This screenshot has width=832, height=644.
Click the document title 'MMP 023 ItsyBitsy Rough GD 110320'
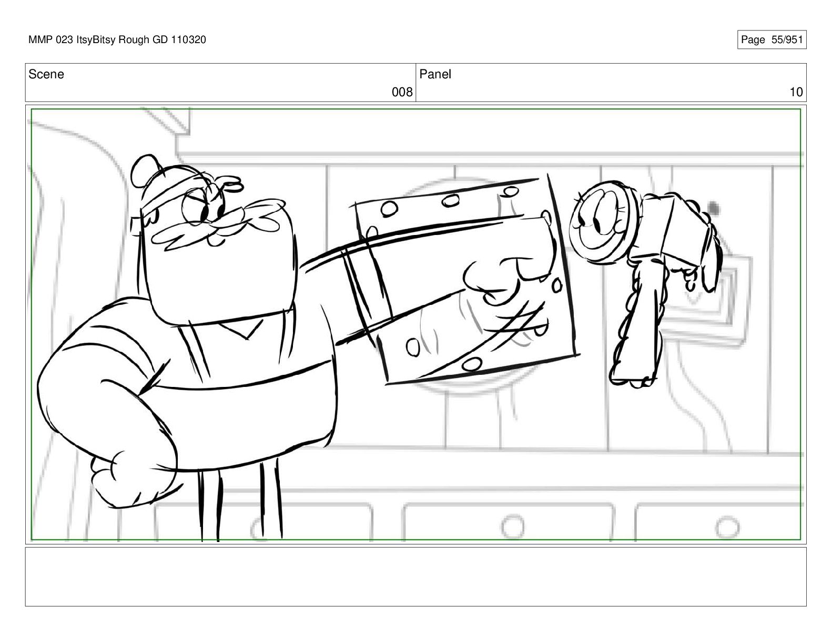(x=117, y=39)
